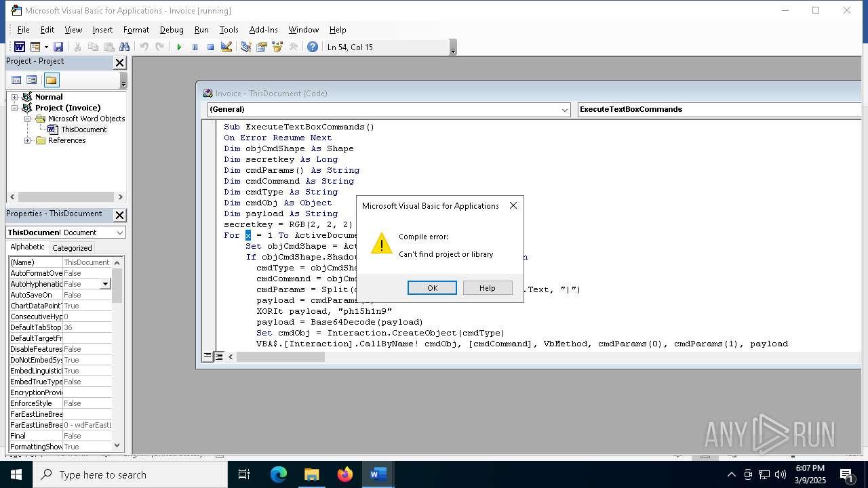This screenshot has height=488, width=868.
Task: Open Firefox from taskbar
Action: [x=345, y=474]
